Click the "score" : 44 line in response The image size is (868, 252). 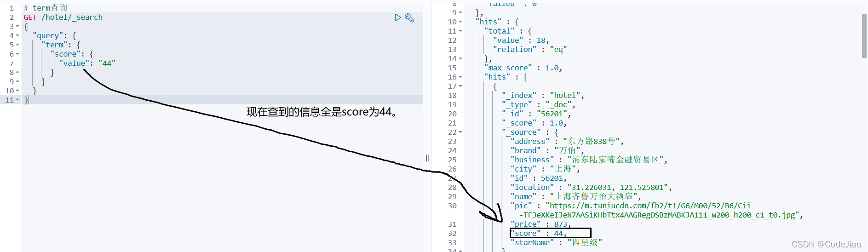click(x=538, y=233)
